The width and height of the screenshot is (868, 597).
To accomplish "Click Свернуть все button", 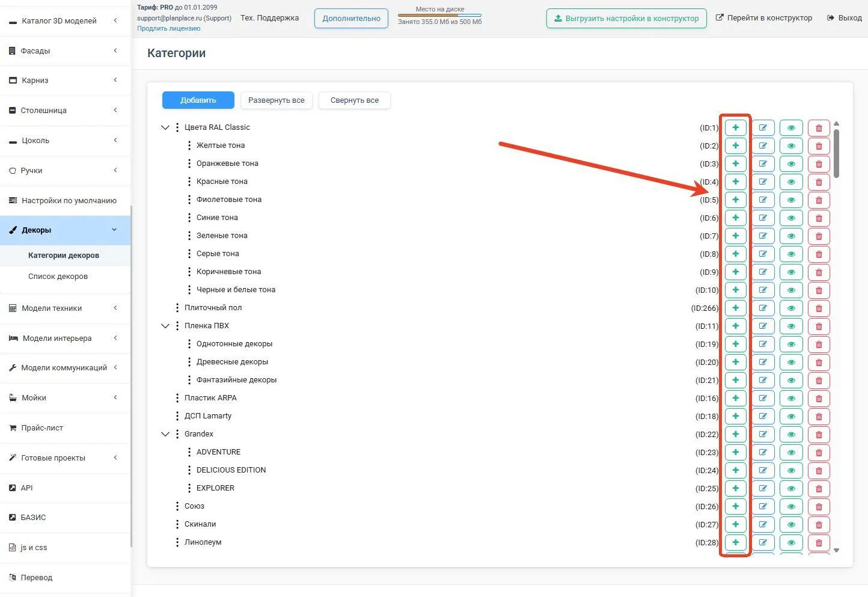I will (355, 100).
